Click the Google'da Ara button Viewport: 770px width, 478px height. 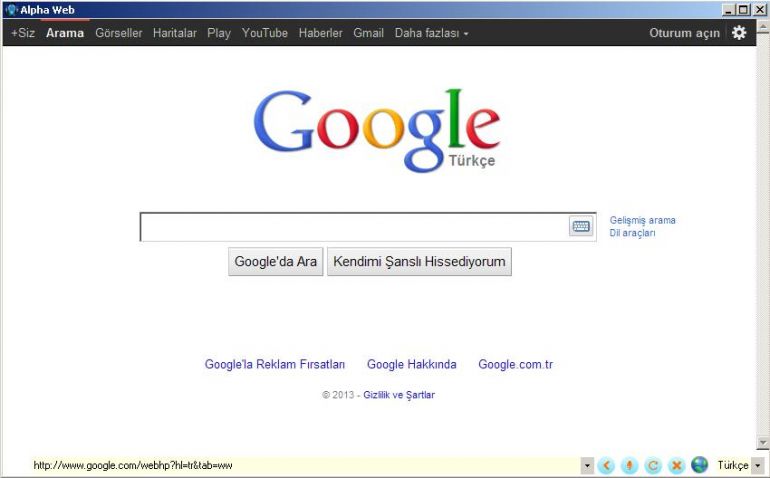(x=275, y=261)
